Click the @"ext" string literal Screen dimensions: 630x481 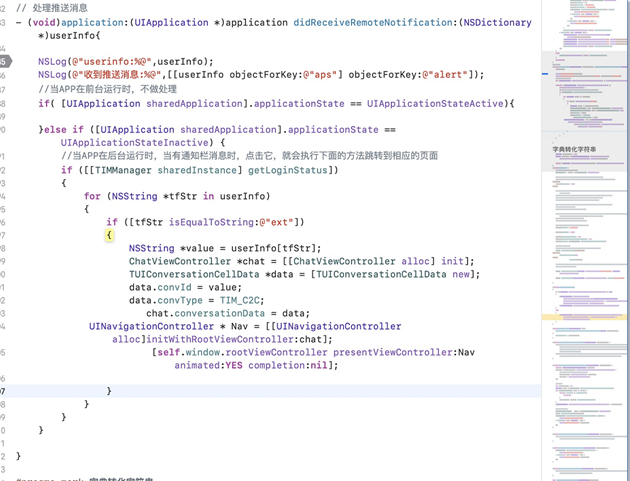tap(276, 222)
